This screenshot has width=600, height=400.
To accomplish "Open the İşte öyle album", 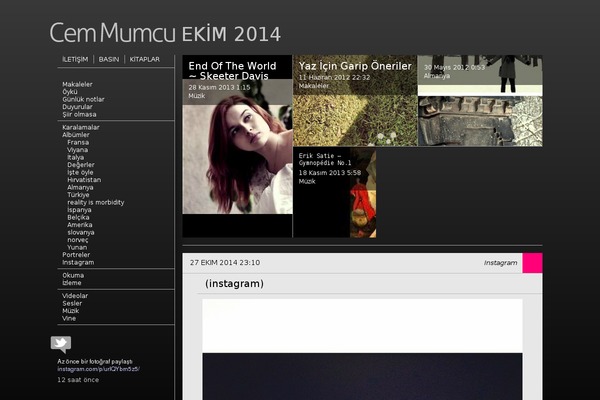I will [80, 173].
